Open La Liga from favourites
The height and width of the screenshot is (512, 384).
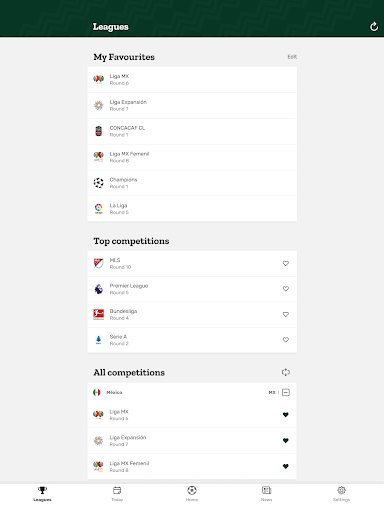tap(192, 209)
